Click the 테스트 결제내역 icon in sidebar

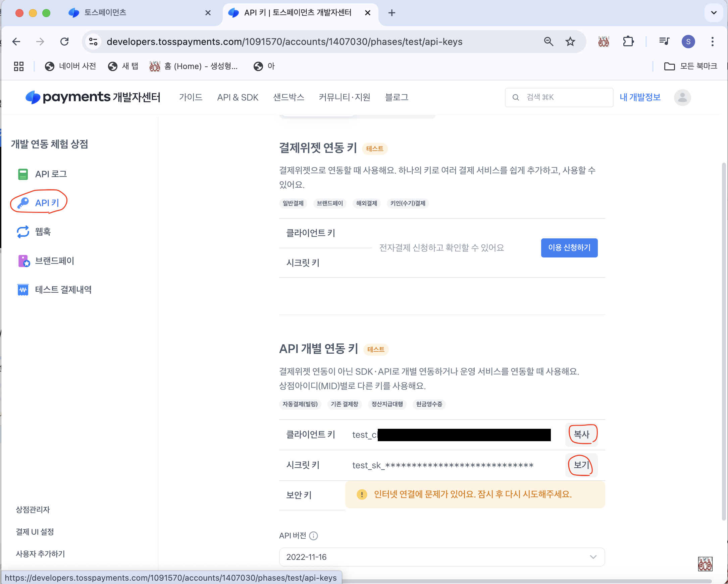(22, 289)
